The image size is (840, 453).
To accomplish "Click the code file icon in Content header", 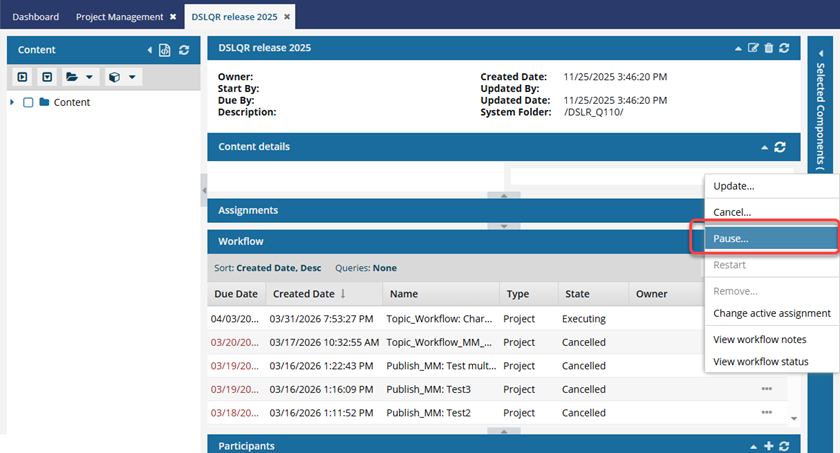I will click(165, 50).
